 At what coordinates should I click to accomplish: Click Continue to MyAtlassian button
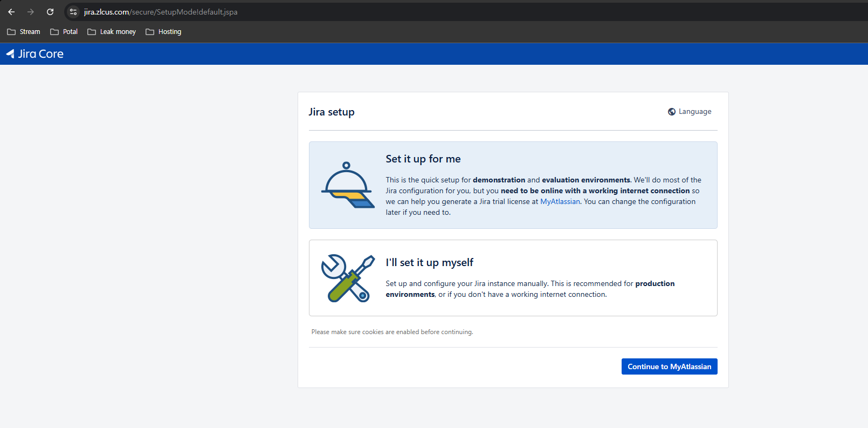pyautogui.click(x=669, y=366)
